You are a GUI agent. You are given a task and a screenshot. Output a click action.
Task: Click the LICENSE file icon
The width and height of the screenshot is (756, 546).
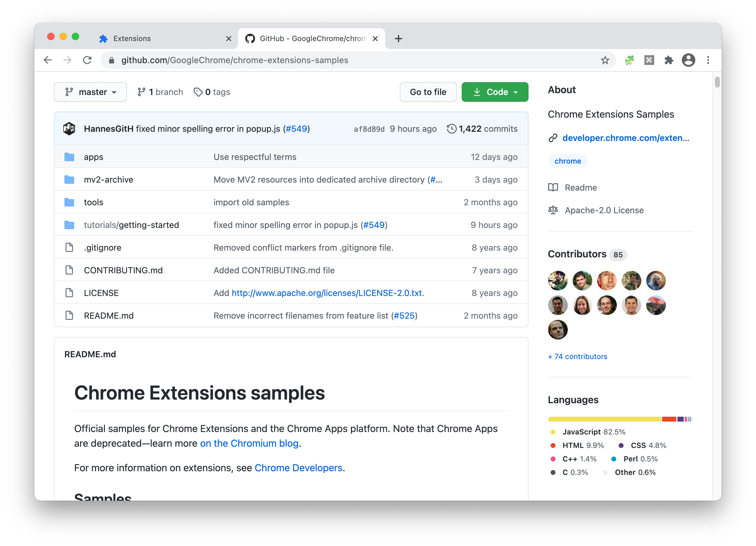(69, 293)
